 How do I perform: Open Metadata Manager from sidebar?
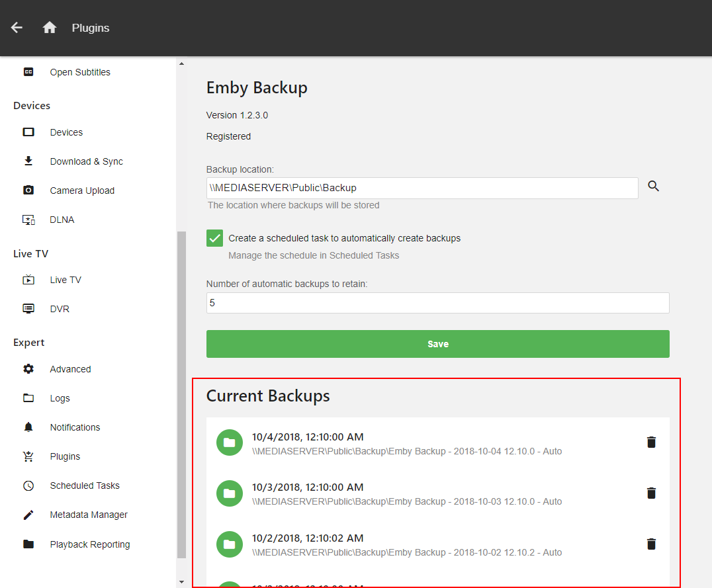pos(89,515)
